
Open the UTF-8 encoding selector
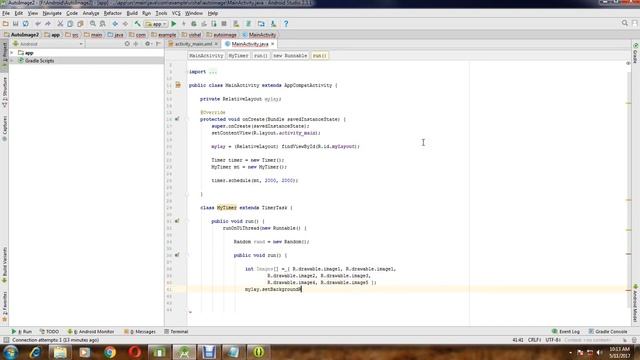553,340
